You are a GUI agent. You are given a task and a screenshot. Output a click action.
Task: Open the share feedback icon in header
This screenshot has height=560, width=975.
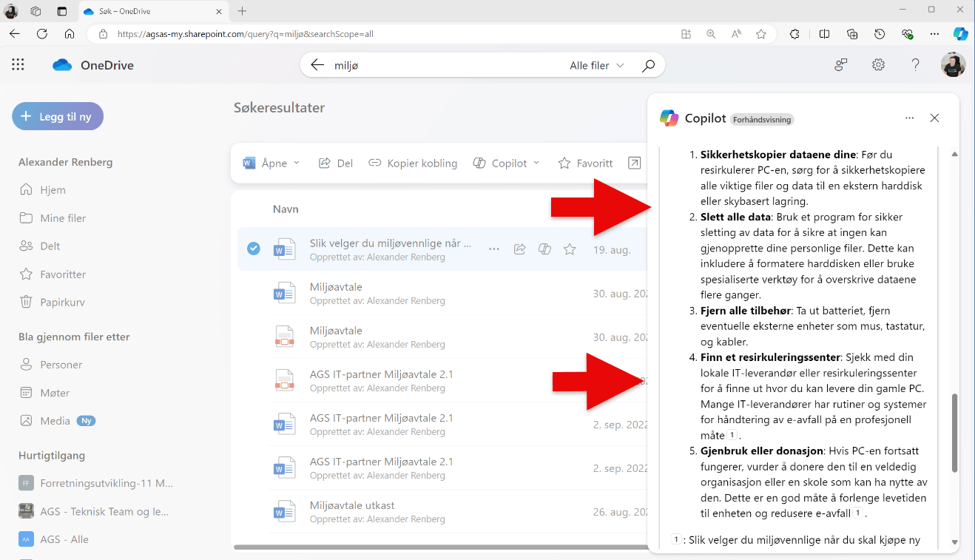(841, 65)
